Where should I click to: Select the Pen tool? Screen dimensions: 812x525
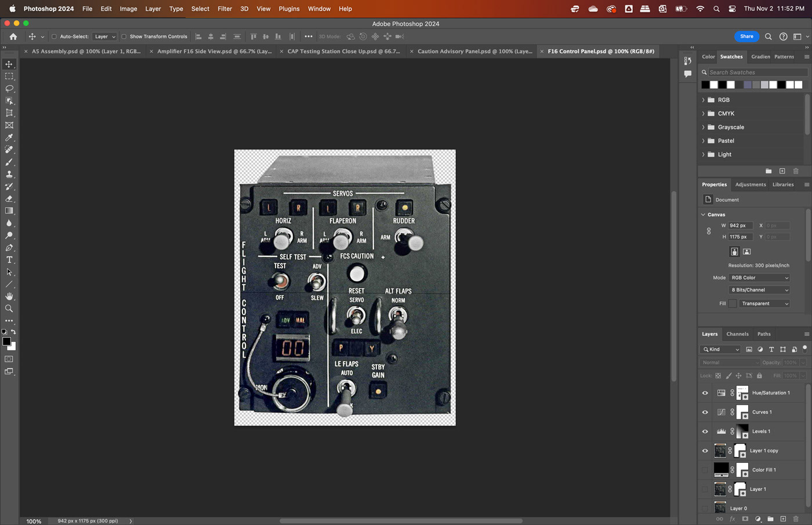[x=9, y=248]
